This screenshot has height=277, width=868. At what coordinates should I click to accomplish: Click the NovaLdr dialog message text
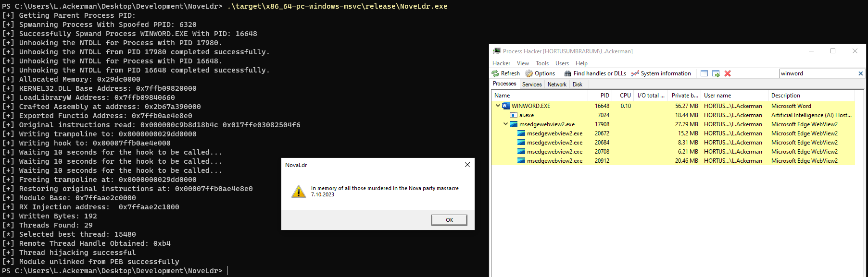pyautogui.click(x=385, y=191)
